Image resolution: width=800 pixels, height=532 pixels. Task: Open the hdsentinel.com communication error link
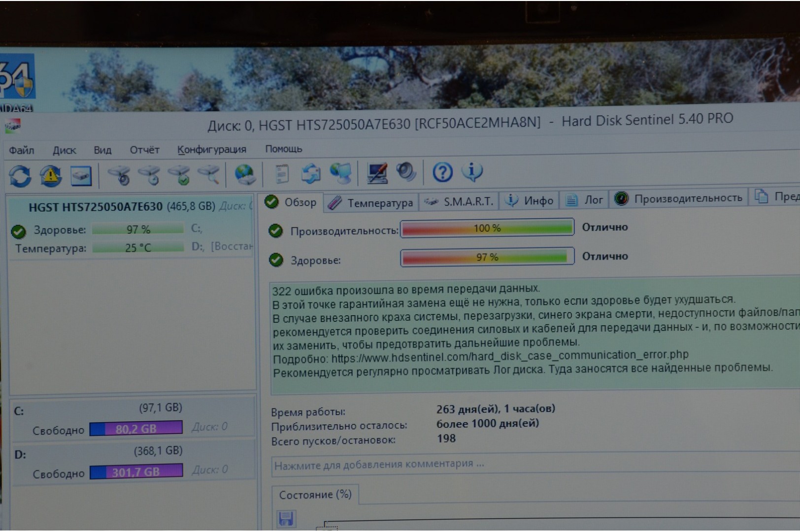[509, 355]
